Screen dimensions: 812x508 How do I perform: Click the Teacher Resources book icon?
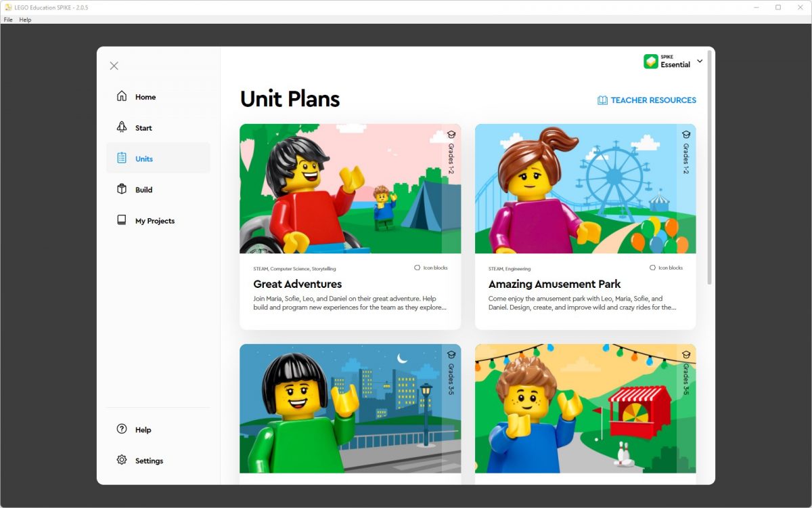pos(602,100)
